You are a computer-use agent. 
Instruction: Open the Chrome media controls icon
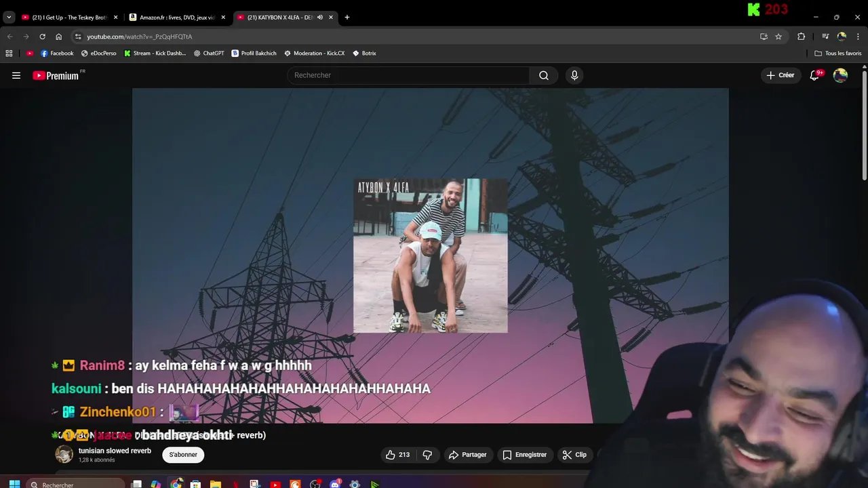point(825,37)
